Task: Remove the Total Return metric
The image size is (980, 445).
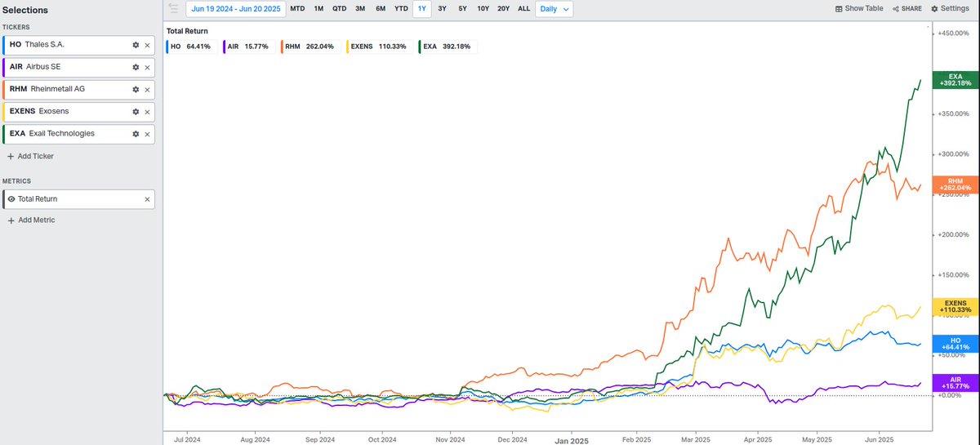Action: (x=147, y=198)
